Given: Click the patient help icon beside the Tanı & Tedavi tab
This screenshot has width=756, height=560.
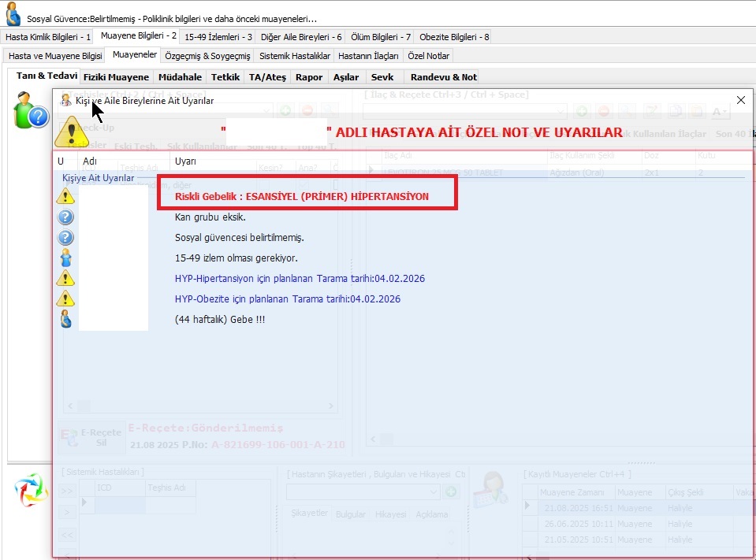Looking at the screenshot, I should tap(32, 110).
